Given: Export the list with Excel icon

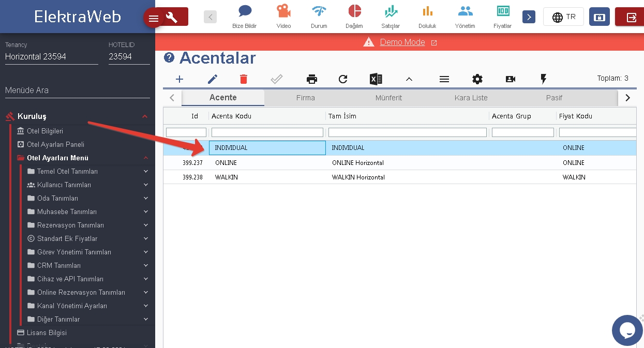Looking at the screenshot, I should click(376, 79).
